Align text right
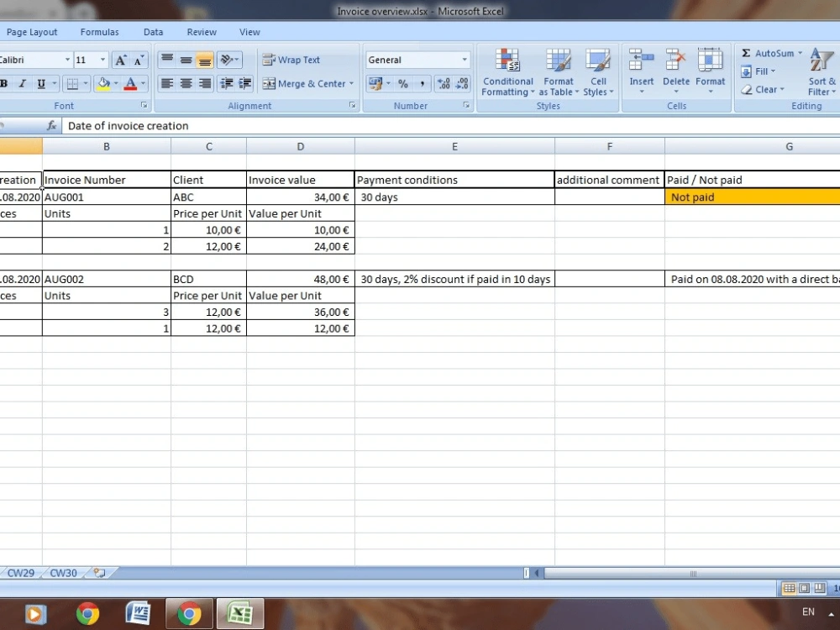Screen dimensions: 840x630 pos(205,83)
